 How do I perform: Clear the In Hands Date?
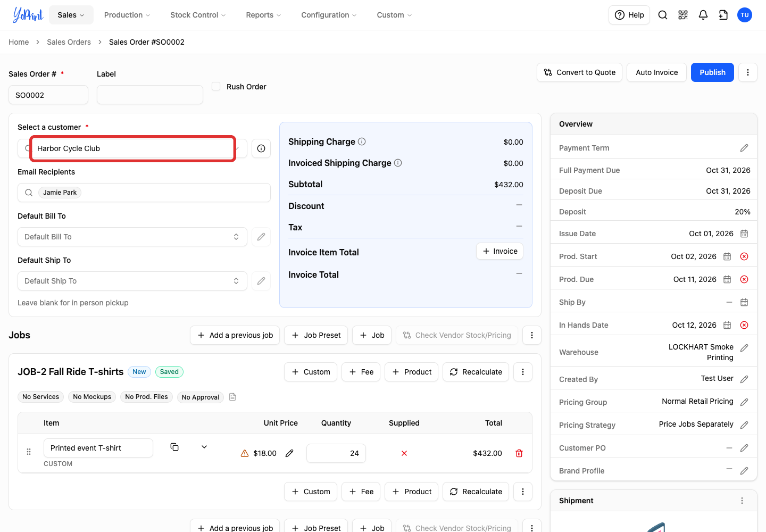click(744, 325)
